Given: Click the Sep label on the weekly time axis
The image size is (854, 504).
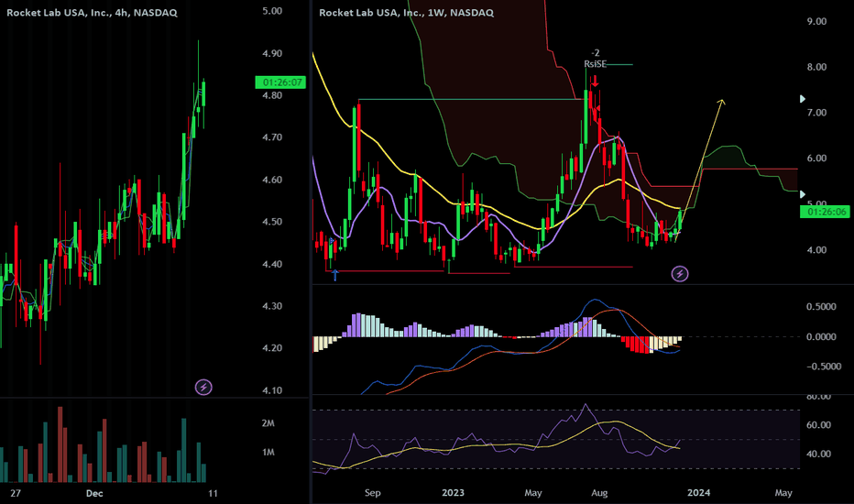Looking at the screenshot, I should click(x=373, y=493).
